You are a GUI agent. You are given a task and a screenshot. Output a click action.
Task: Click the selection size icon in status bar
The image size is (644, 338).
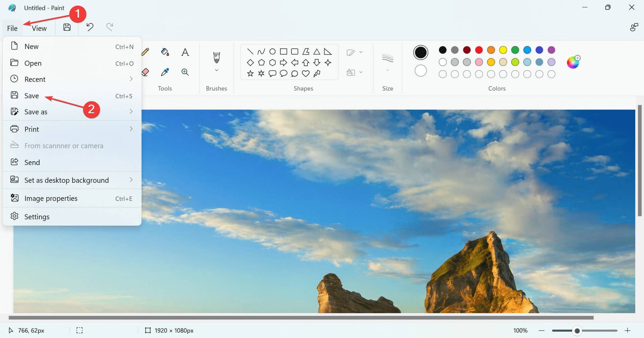pos(79,330)
